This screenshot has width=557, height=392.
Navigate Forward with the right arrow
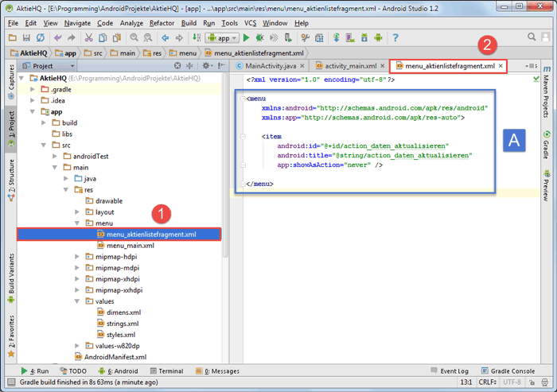(x=179, y=37)
